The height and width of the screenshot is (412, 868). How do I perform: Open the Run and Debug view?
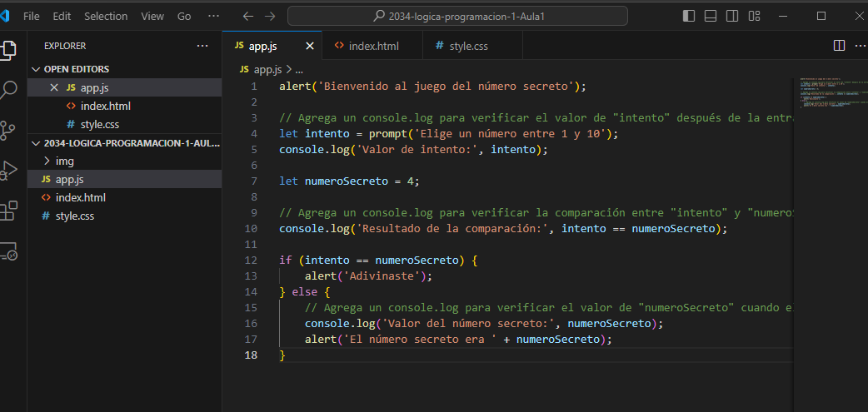[x=8, y=171]
